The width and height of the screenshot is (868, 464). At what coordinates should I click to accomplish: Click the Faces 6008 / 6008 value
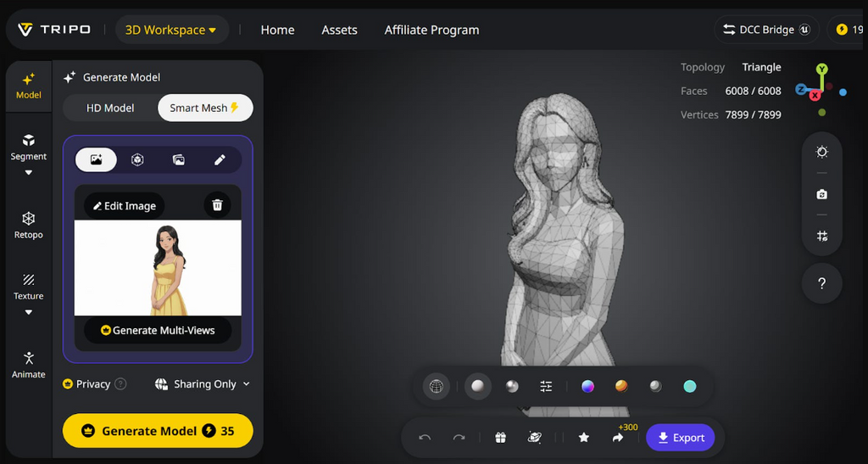pos(753,91)
